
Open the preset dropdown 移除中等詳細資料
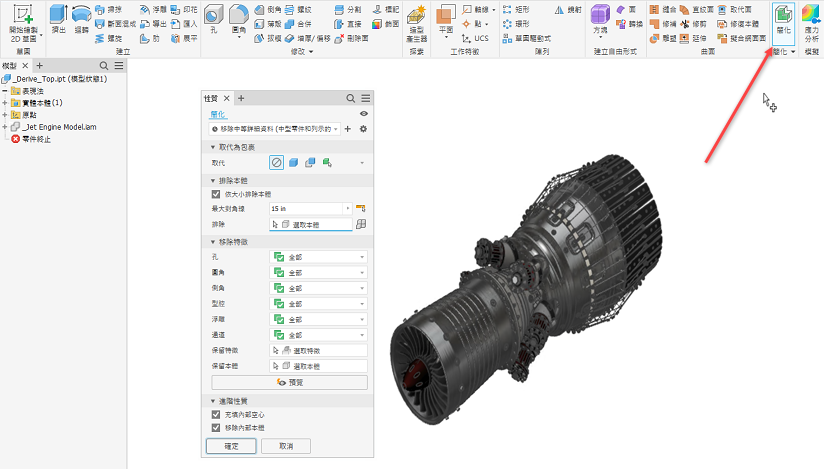(274, 129)
